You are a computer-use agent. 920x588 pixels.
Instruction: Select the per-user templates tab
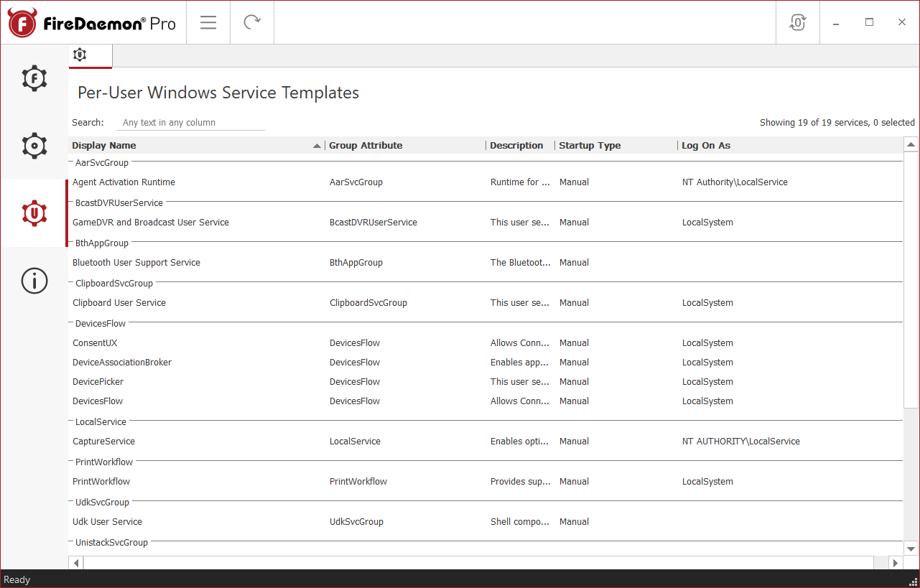[x=90, y=55]
